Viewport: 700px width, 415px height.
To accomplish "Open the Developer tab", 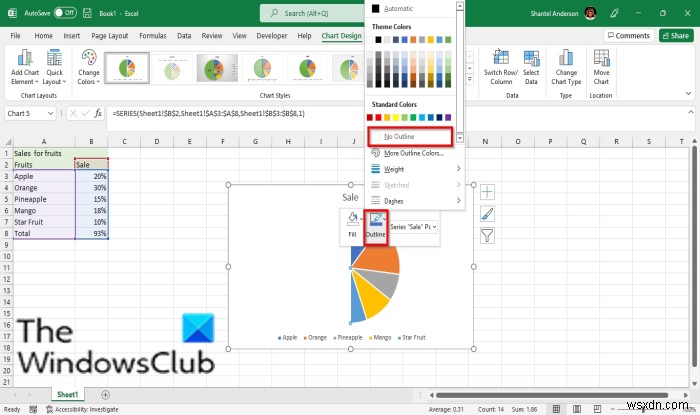I will (271, 36).
